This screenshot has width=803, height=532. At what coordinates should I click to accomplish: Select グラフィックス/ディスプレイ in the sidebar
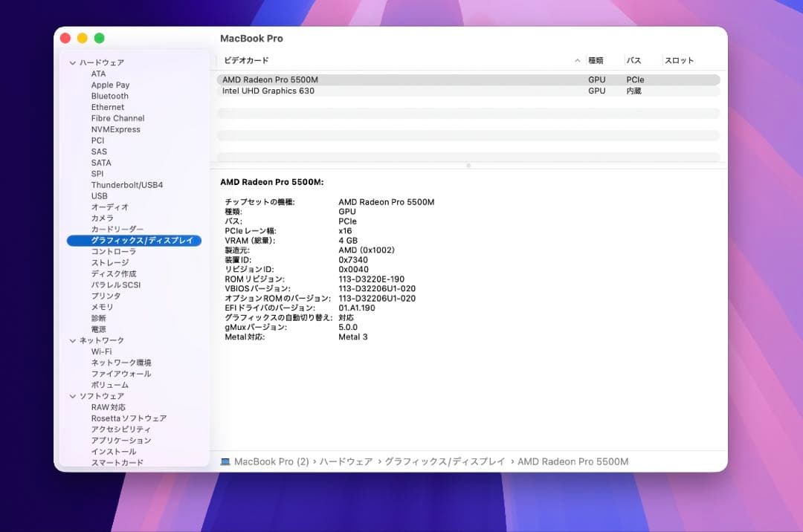point(134,241)
